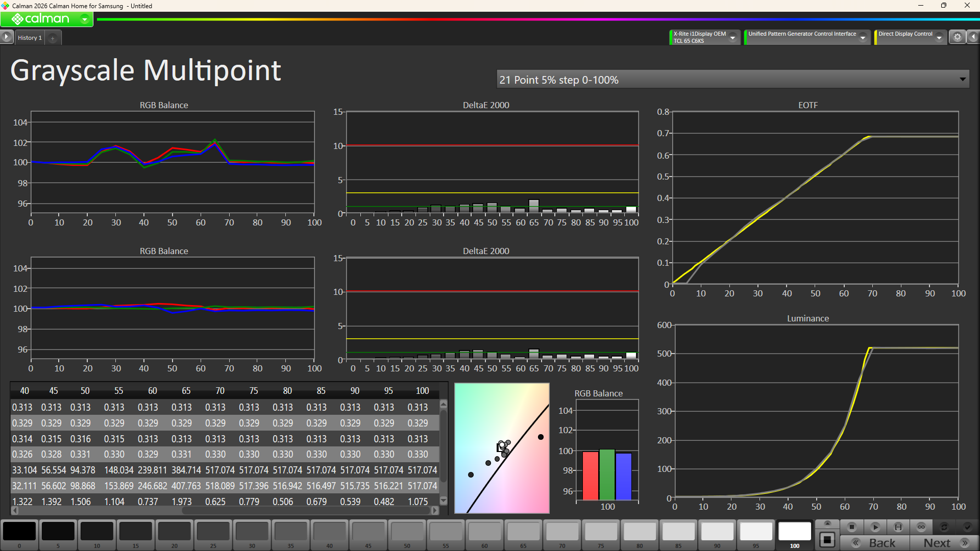
Task: Select the 50 percent gray swatch
Action: [407, 532]
